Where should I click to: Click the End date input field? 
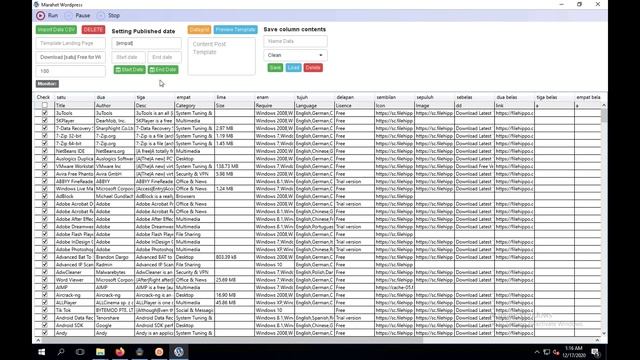point(164,57)
